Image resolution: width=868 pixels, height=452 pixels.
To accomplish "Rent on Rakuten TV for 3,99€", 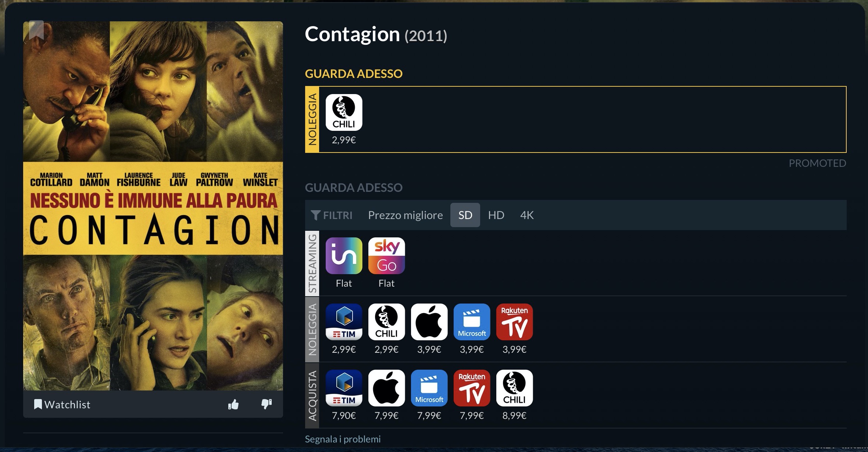I will pos(514,322).
